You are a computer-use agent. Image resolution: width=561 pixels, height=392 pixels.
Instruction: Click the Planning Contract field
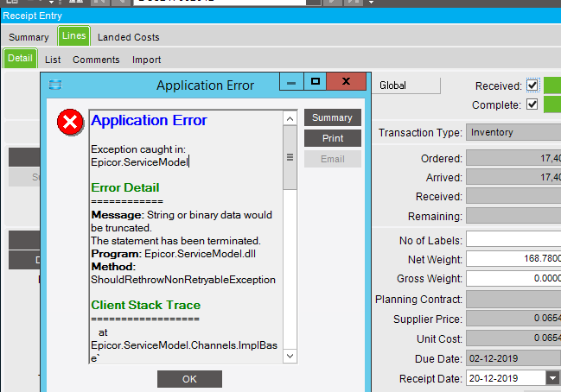coord(513,299)
